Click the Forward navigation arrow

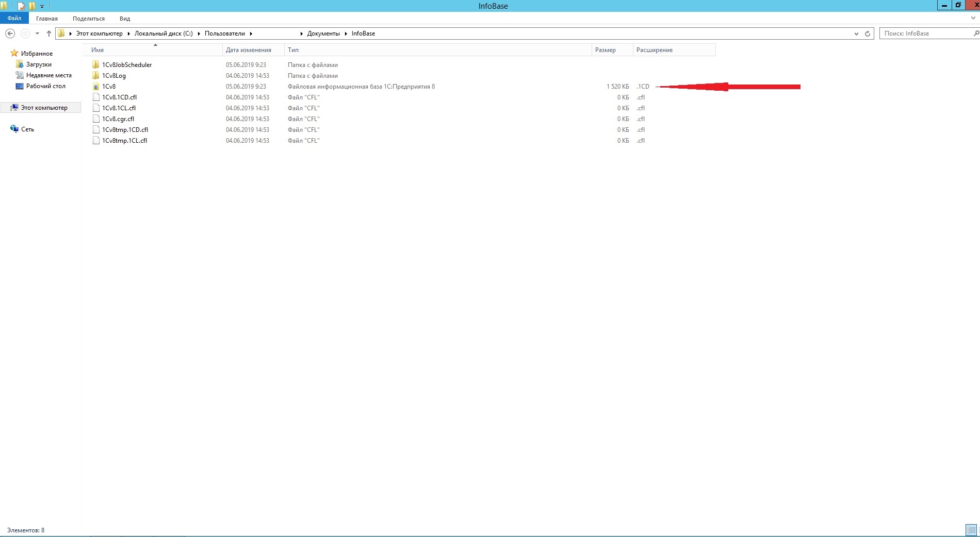click(x=25, y=33)
